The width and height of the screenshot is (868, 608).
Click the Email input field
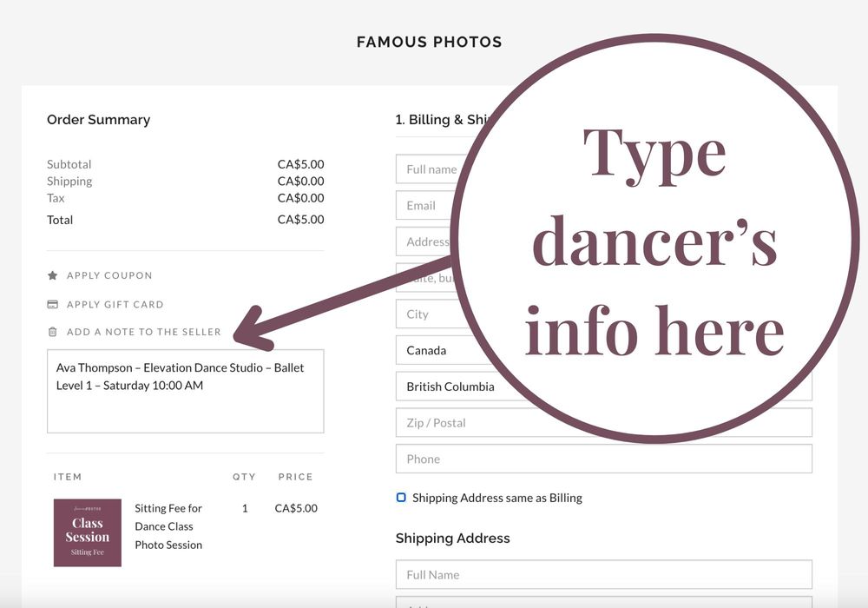click(424, 206)
